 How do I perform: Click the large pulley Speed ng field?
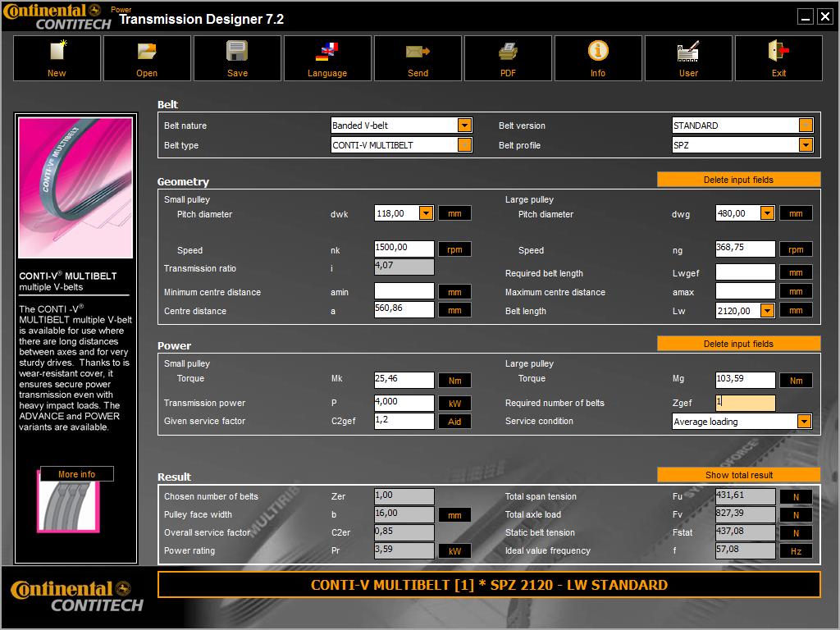pos(745,249)
